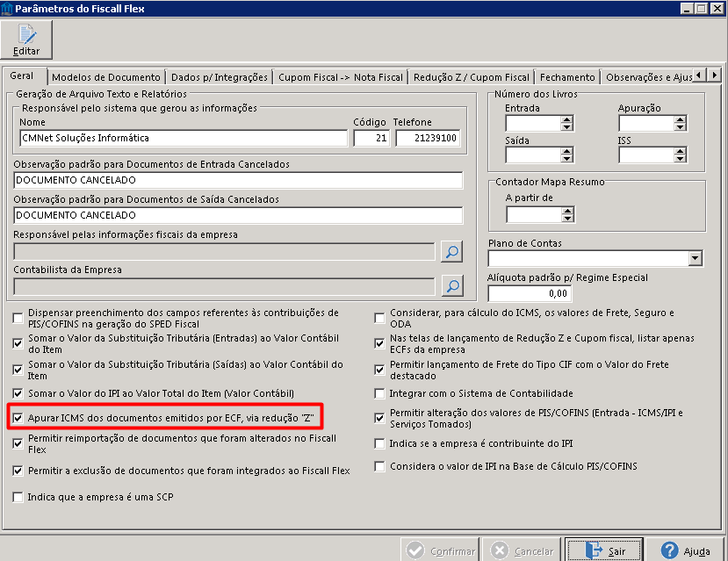Check Indica que a empresa é uma SCP
Screen dimensions: 728x561
(18, 497)
